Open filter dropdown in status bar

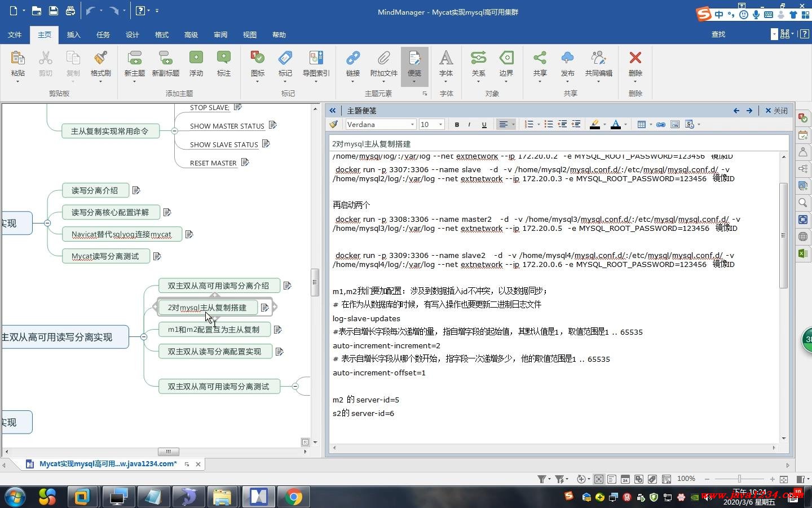(x=550, y=479)
